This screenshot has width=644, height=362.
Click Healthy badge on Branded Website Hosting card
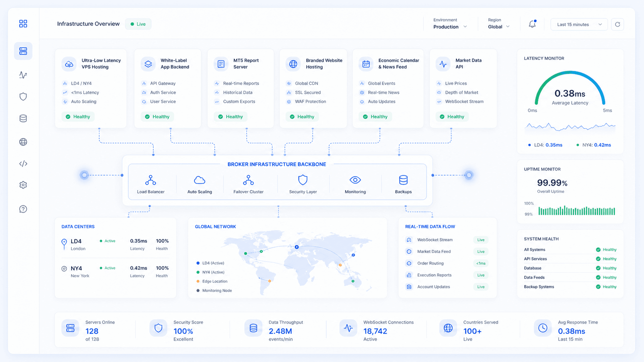[302, 117]
